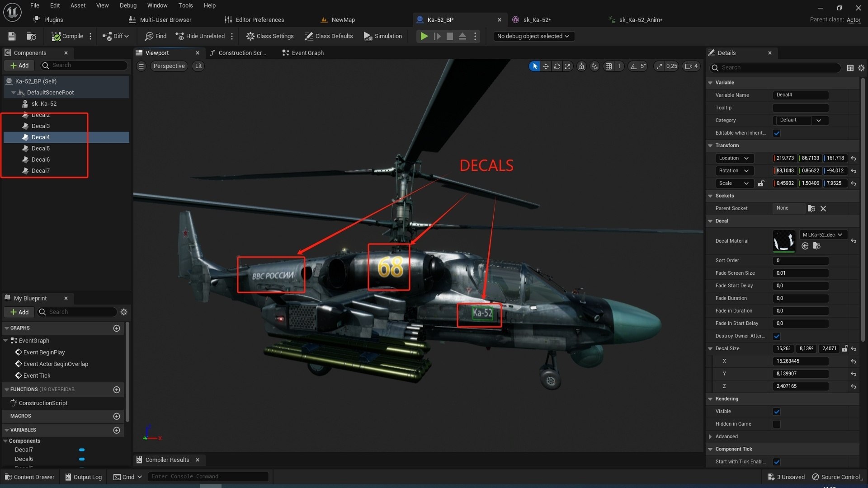
Task: Expand the Advanced section in Details
Action: tap(711, 436)
